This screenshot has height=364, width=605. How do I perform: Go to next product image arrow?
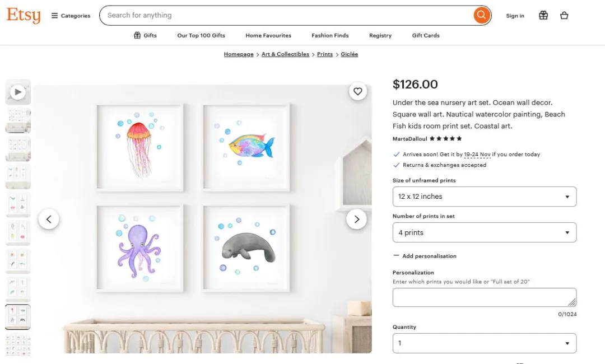356,219
